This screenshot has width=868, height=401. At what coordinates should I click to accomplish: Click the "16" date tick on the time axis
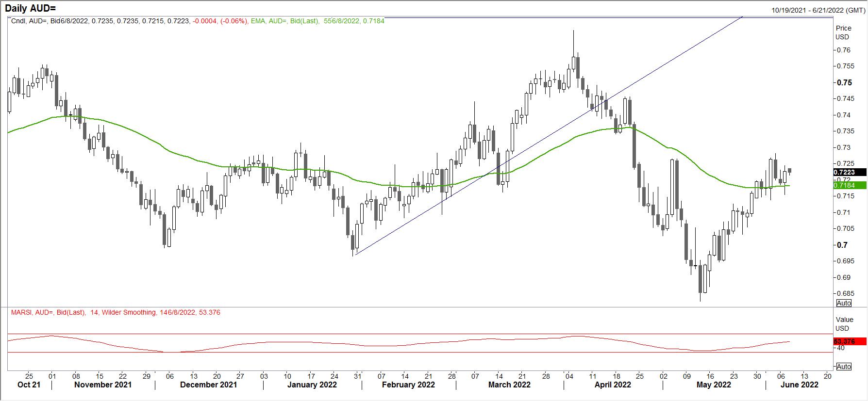point(710,376)
